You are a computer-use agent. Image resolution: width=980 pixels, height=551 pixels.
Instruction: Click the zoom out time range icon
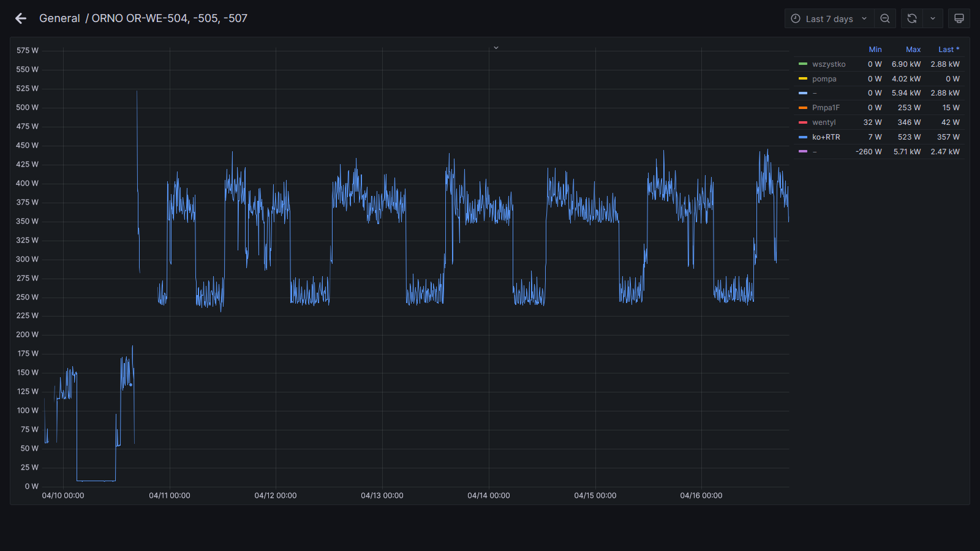point(885,18)
